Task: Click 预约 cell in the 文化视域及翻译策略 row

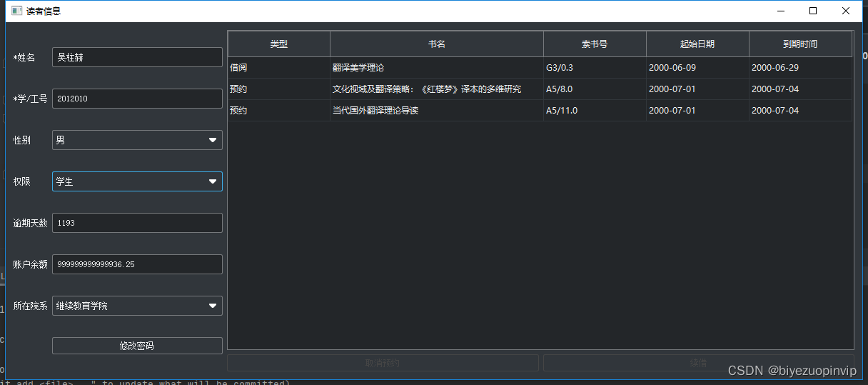Action: point(279,89)
